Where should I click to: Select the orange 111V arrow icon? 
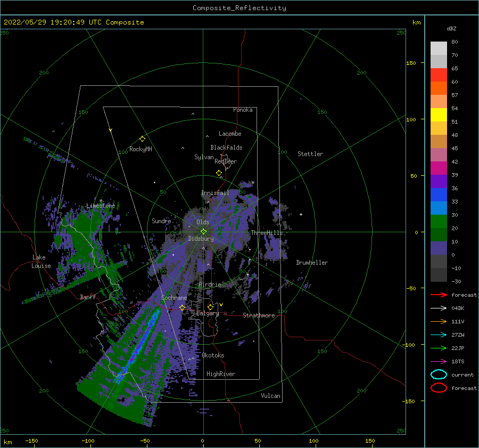pyautogui.click(x=439, y=321)
